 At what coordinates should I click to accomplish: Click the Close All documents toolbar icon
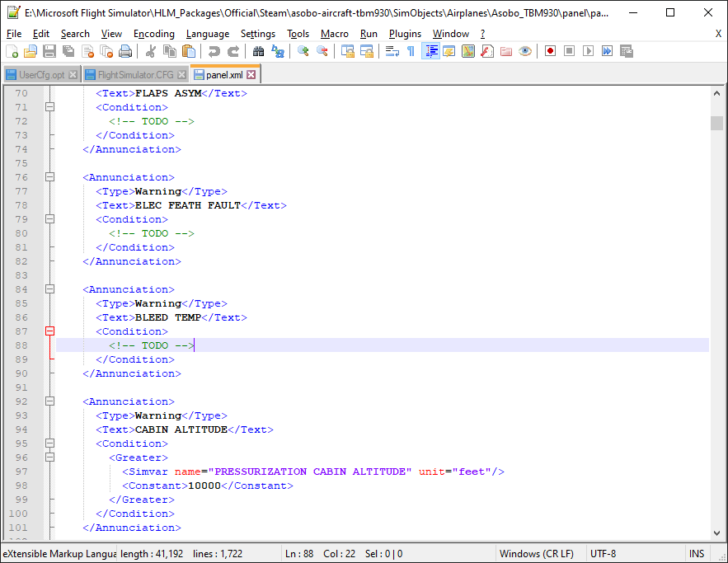106,51
